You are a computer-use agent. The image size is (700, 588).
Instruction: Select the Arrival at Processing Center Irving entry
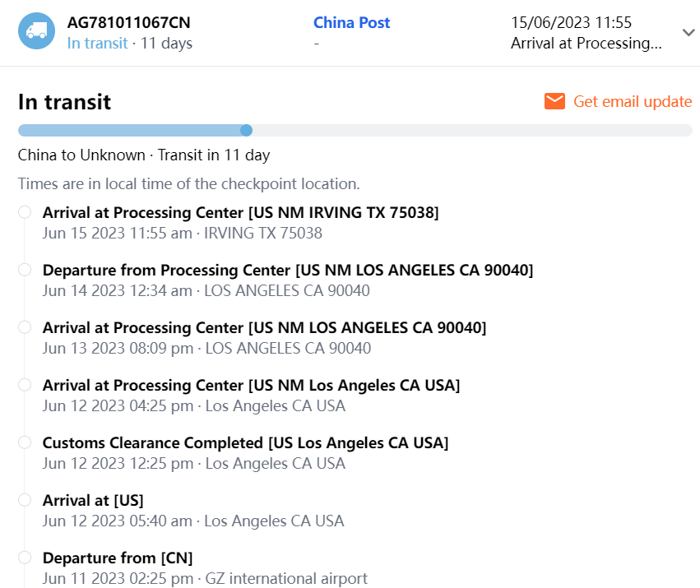click(240, 213)
